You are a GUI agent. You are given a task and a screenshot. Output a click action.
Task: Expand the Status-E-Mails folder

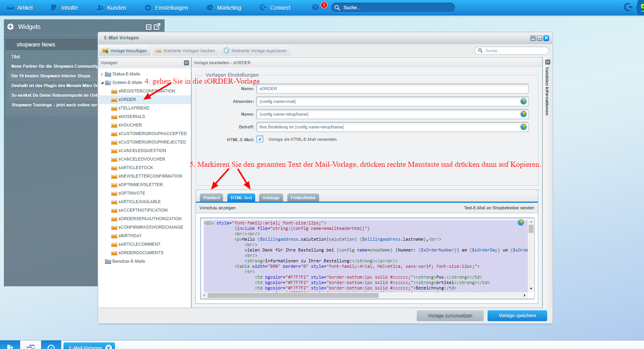point(102,74)
